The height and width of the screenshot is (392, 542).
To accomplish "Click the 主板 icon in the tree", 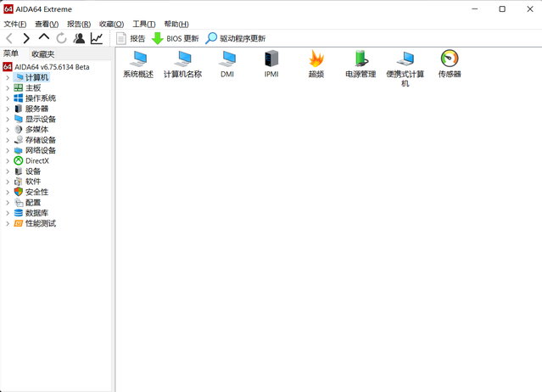I will [x=19, y=87].
